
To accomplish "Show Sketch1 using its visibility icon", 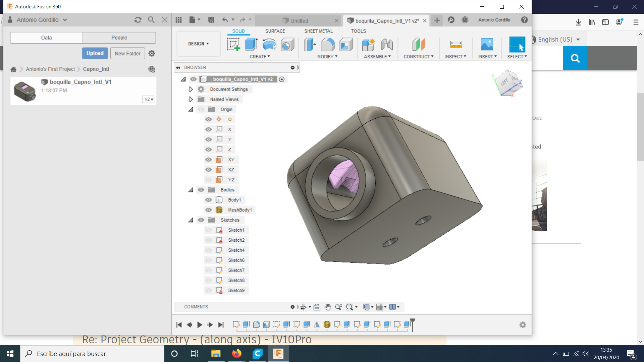I will 209,230.
